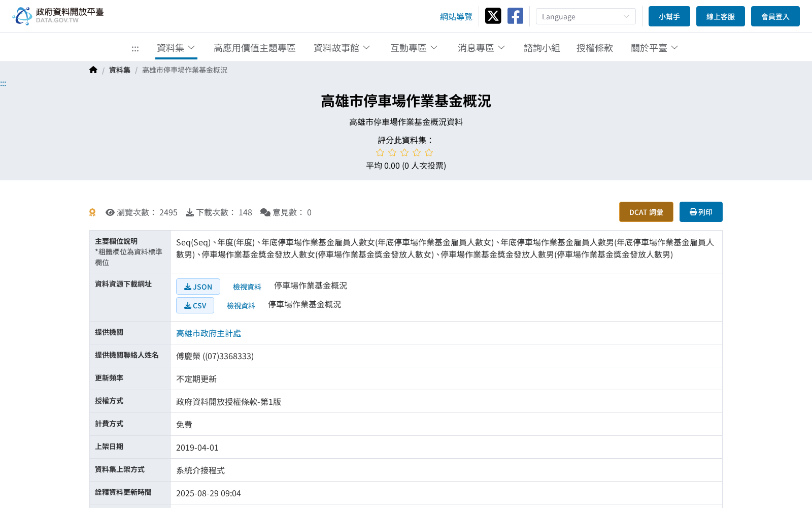The width and height of the screenshot is (812, 508).
Task: Rate dataset with the first star
Action: coord(380,152)
